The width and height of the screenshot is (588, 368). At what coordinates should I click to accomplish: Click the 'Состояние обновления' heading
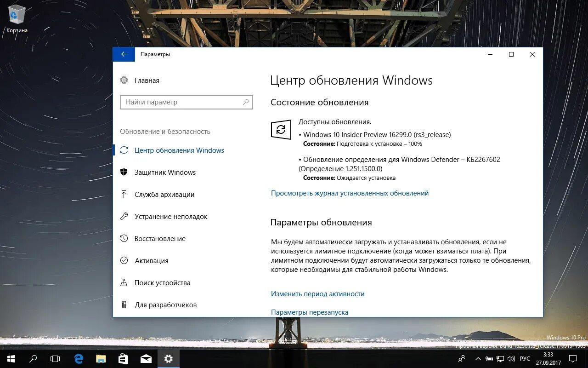pos(319,103)
